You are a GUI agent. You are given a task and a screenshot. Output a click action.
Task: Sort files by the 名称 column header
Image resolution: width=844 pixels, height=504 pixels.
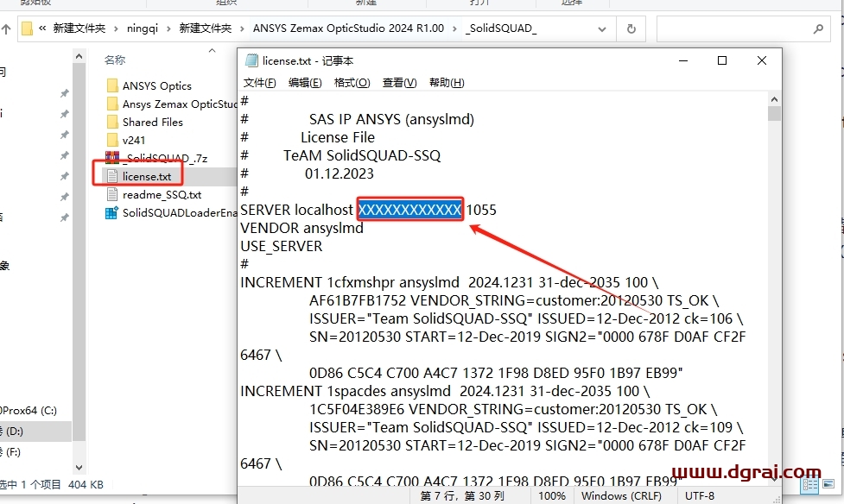pos(115,60)
